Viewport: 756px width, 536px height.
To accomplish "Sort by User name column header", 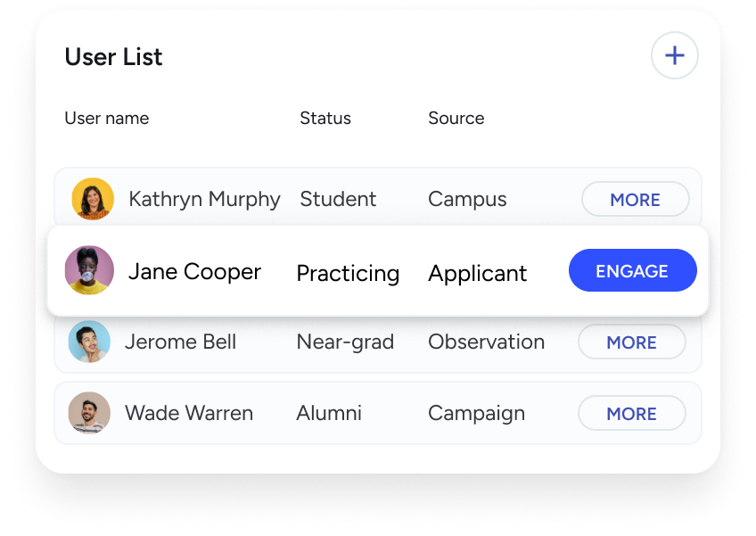I will [x=107, y=119].
